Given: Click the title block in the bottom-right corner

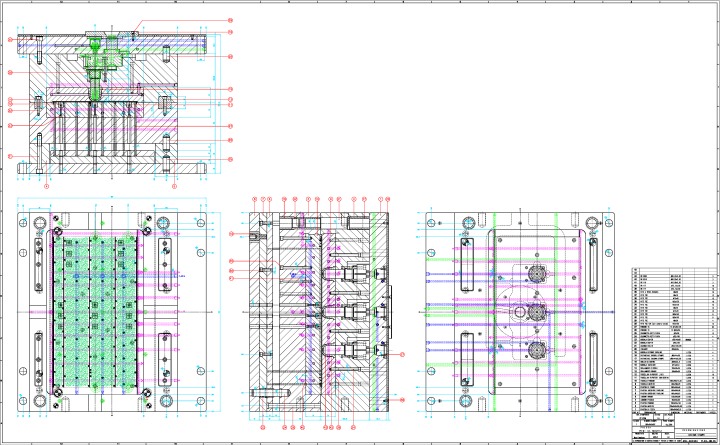Looking at the screenshot, I should (x=675, y=427).
